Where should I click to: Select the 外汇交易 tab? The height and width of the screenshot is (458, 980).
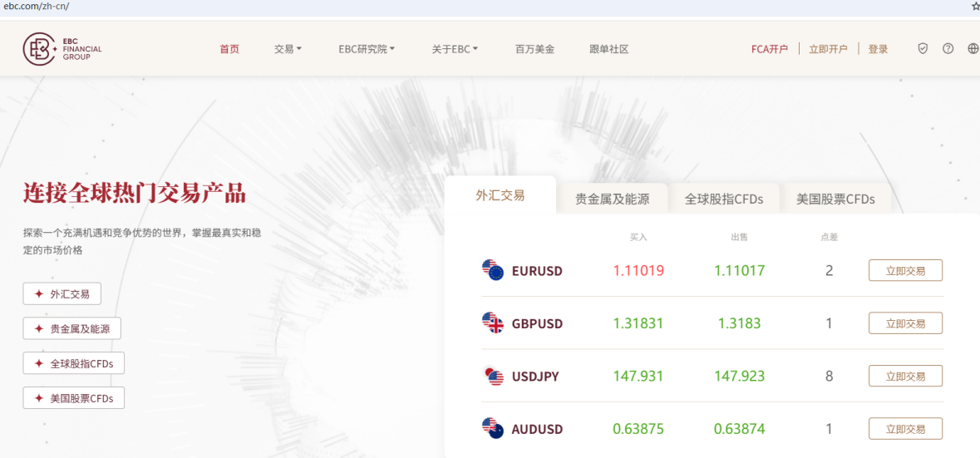tap(500, 195)
